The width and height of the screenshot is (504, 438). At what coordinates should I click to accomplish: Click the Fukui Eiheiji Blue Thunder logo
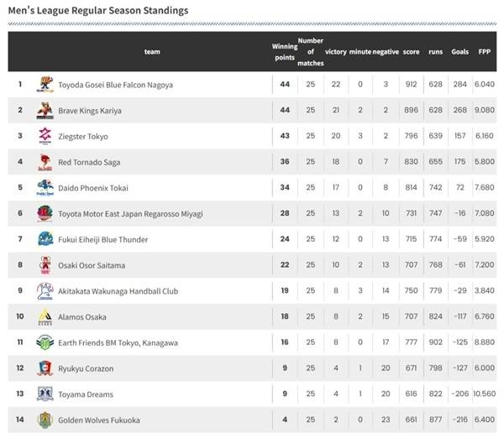click(x=45, y=239)
